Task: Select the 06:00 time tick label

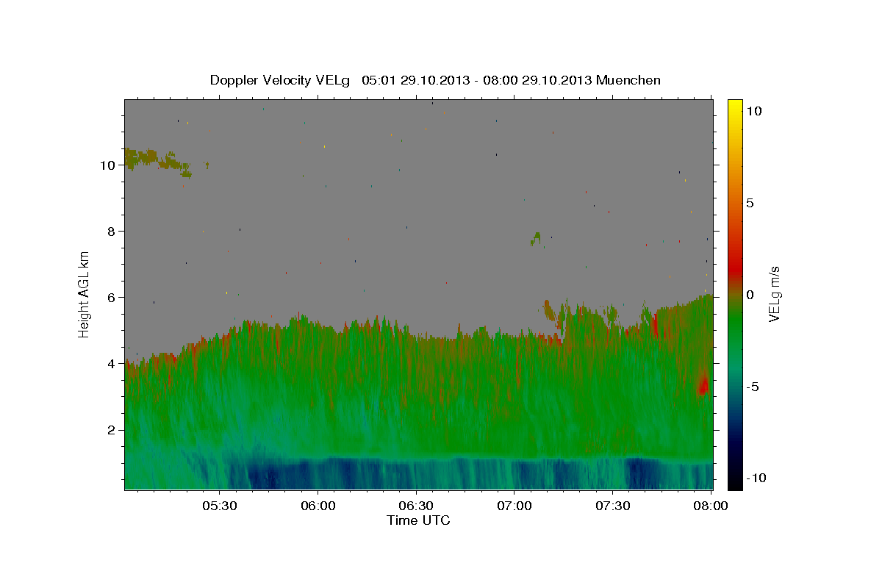Action: tap(318, 506)
